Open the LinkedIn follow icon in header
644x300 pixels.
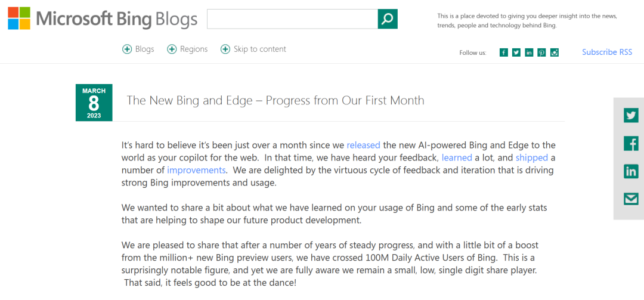point(529,52)
